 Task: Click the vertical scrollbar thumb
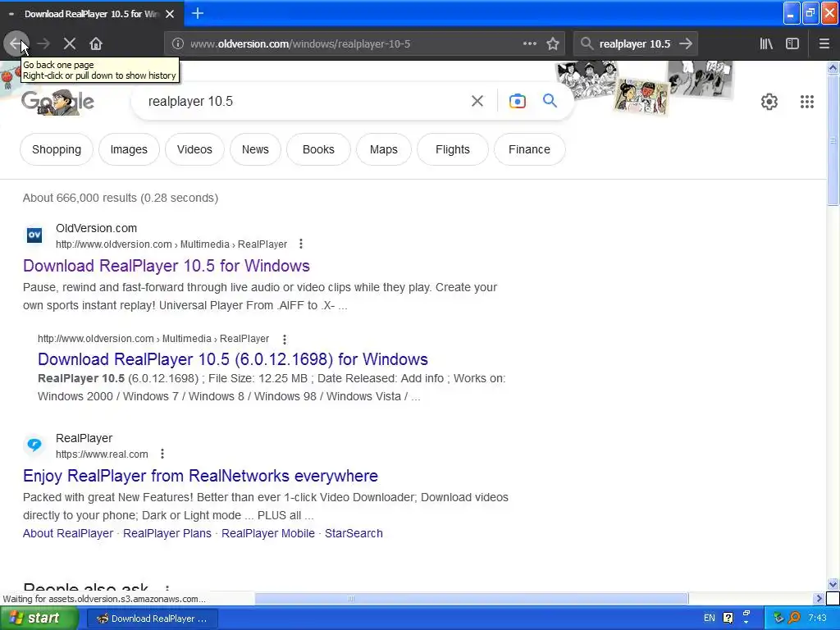(x=833, y=140)
